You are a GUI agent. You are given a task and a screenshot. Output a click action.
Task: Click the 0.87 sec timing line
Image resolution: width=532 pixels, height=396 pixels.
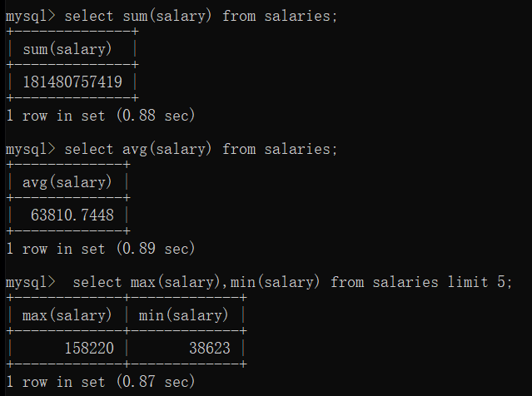pyautogui.click(x=101, y=382)
